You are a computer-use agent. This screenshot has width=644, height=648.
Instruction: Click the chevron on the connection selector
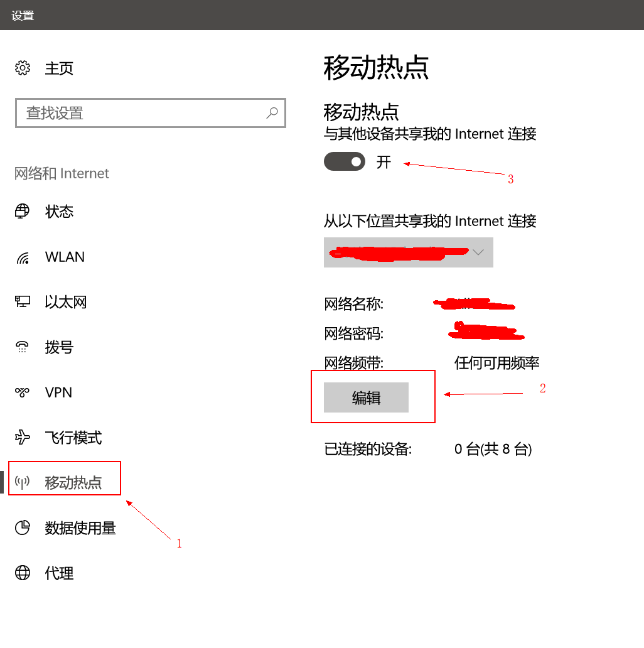[x=478, y=252]
